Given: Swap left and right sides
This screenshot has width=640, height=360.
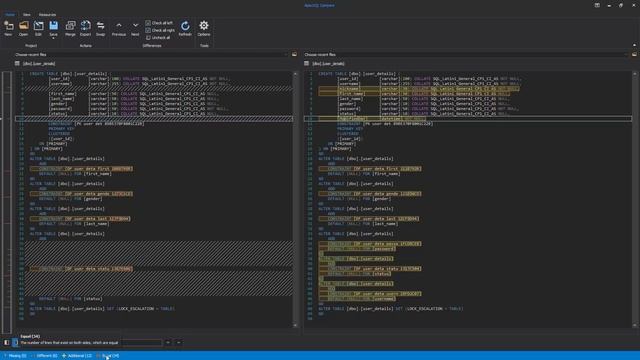Looking at the screenshot, I should click(100, 28).
